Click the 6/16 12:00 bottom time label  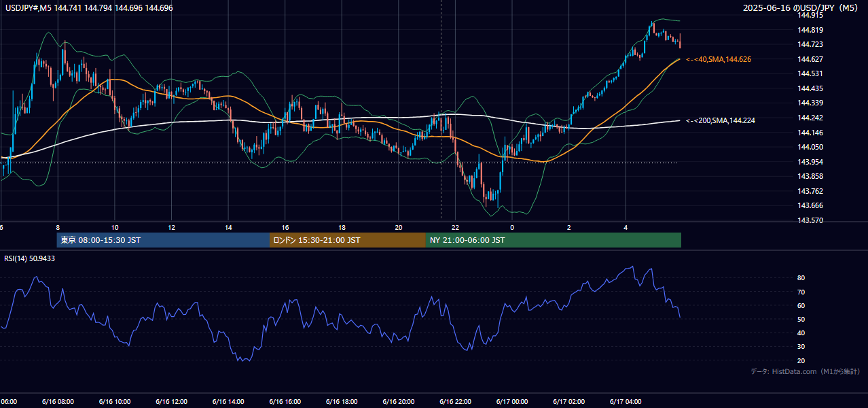[x=171, y=401]
